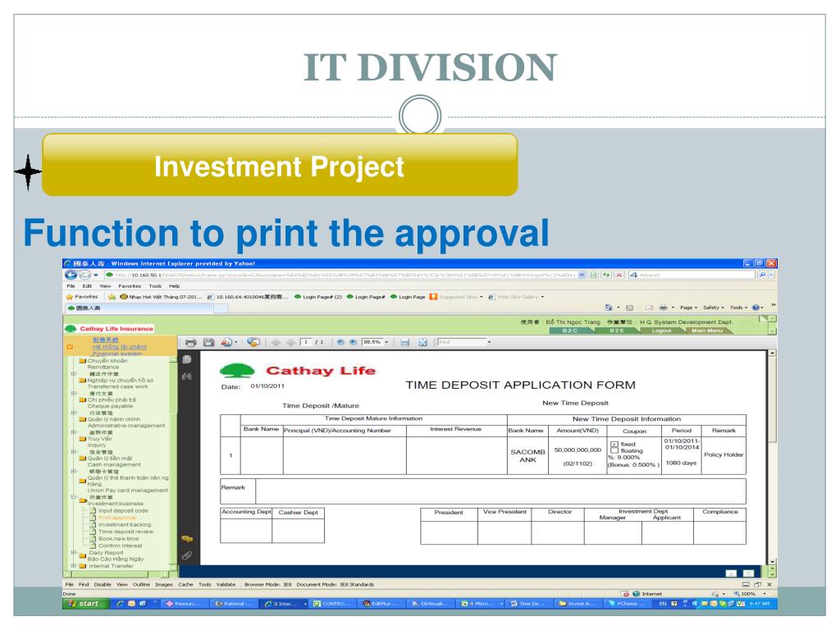Open the address bar dropdown arrow
This screenshot has width=840, height=630.
pyautogui.click(x=582, y=275)
